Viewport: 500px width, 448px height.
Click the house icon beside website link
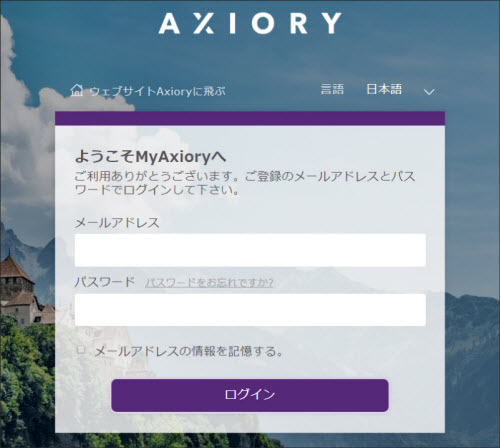(x=77, y=90)
